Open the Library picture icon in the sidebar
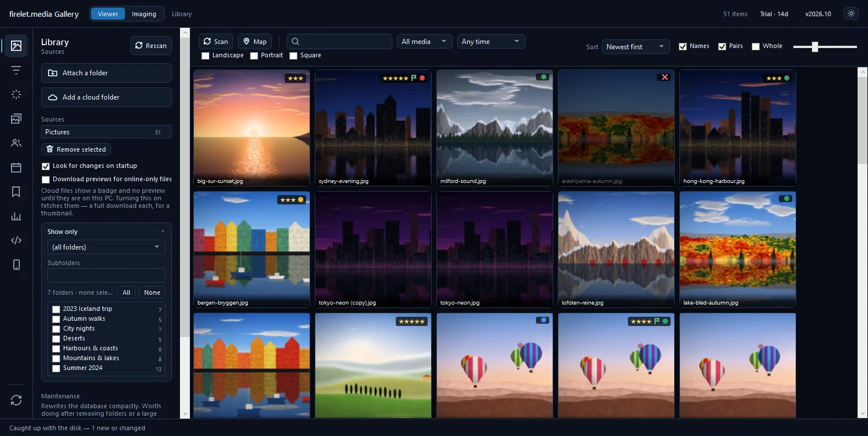This screenshot has width=868, height=436. click(x=16, y=46)
